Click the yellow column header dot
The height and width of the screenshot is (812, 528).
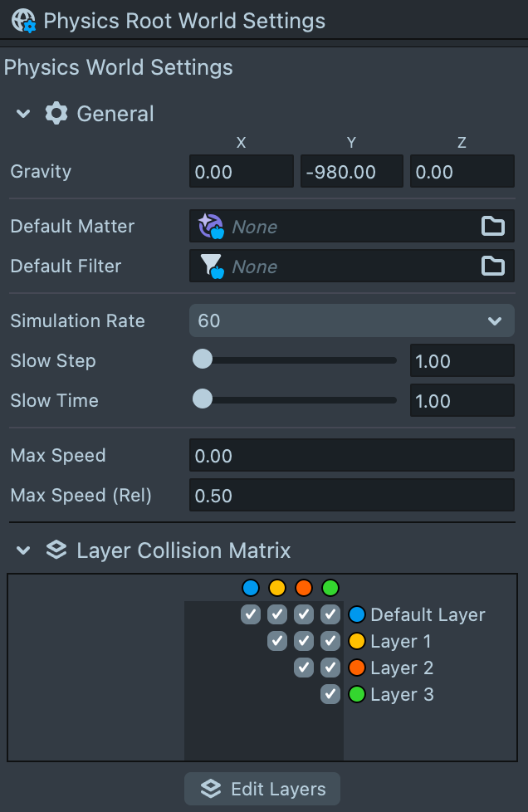pos(277,588)
